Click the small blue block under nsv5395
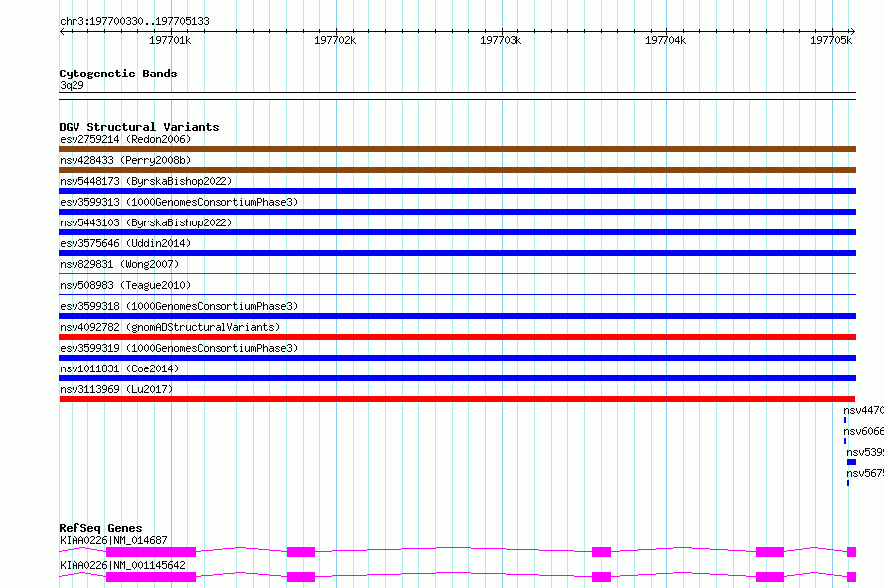Screen dimensions: 884x588 [x=851, y=462]
